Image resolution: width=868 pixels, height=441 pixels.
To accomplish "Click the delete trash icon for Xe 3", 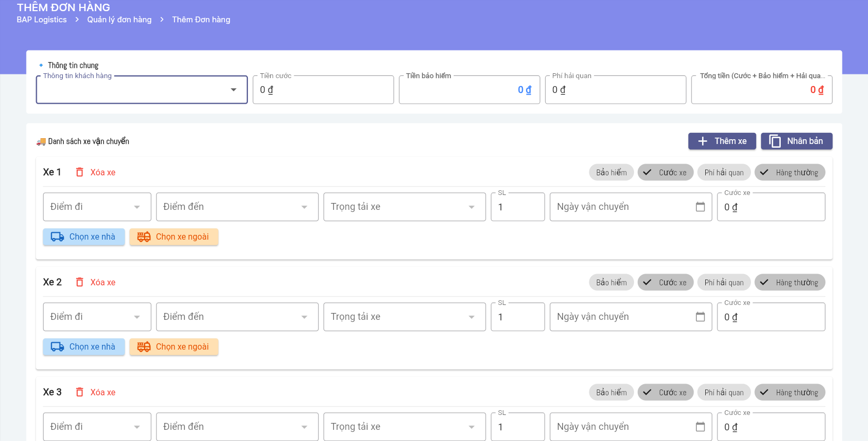I will [80, 392].
